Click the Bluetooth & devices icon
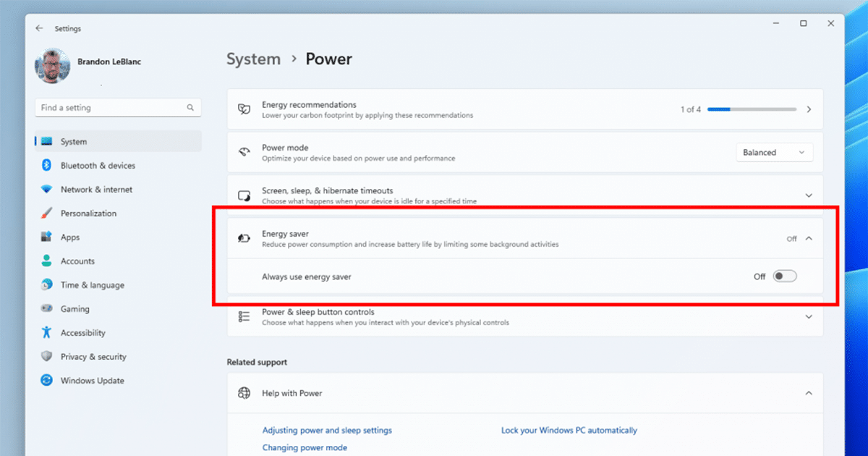 point(46,166)
